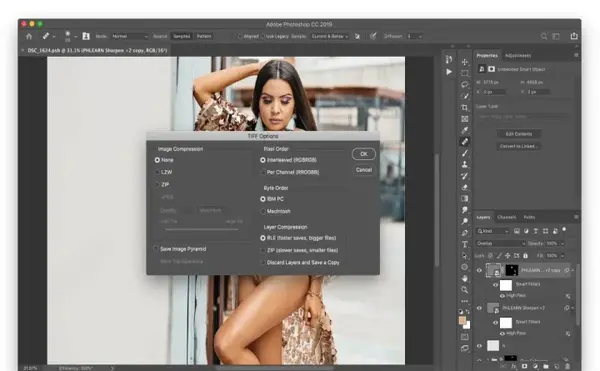Select the Zoom tool in tools panel
The height and width of the screenshot is (371, 600).
[x=465, y=290]
